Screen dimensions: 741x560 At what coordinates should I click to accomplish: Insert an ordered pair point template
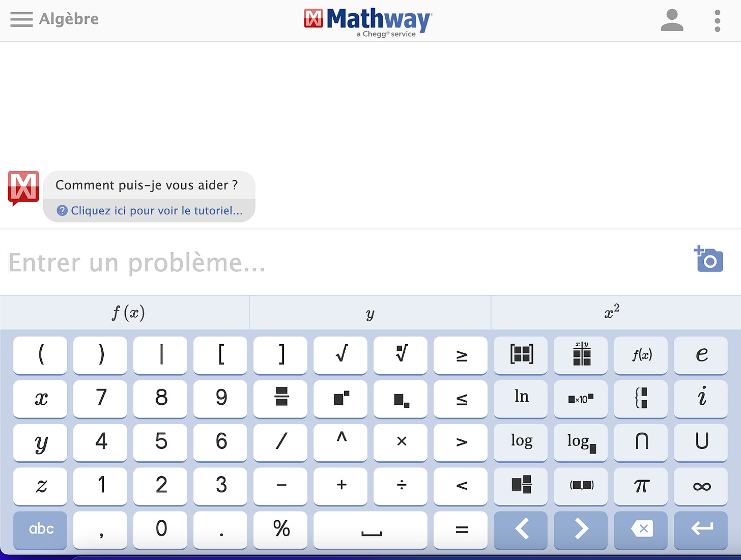tap(581, 487)
